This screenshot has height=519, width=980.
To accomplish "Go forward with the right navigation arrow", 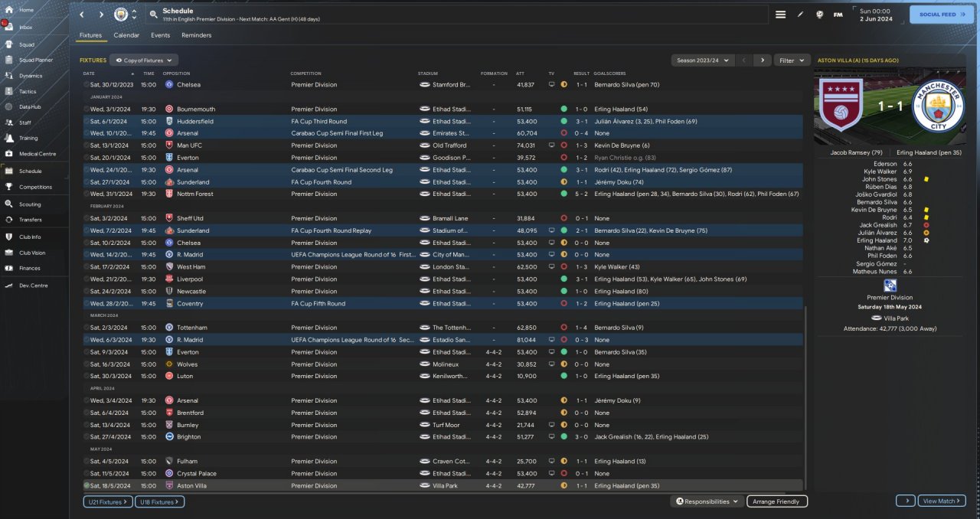I will [101, 15].
